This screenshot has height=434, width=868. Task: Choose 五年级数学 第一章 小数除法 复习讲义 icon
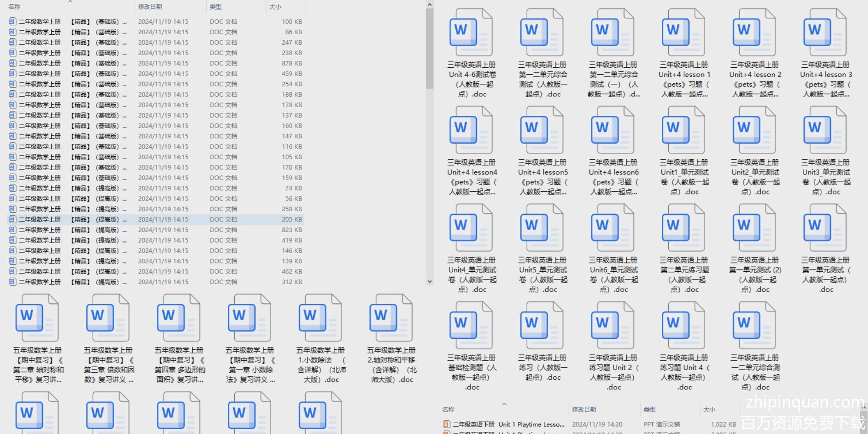[x=250, y=318]
